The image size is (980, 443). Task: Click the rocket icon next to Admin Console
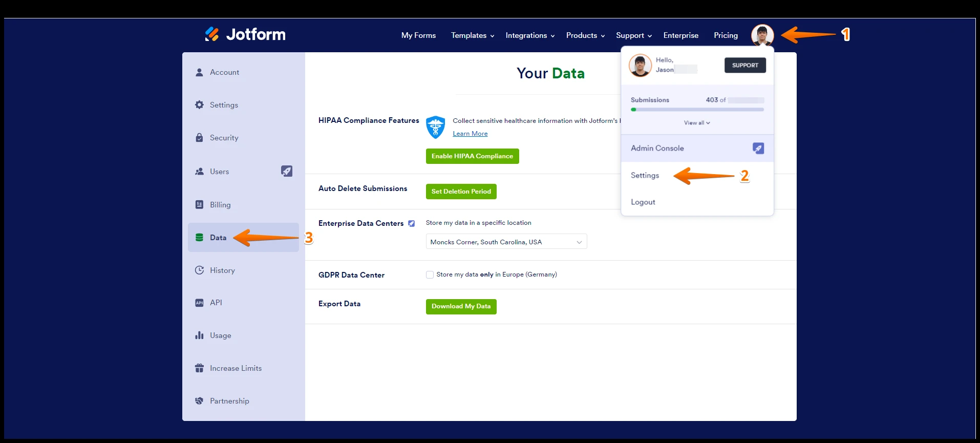758,148
